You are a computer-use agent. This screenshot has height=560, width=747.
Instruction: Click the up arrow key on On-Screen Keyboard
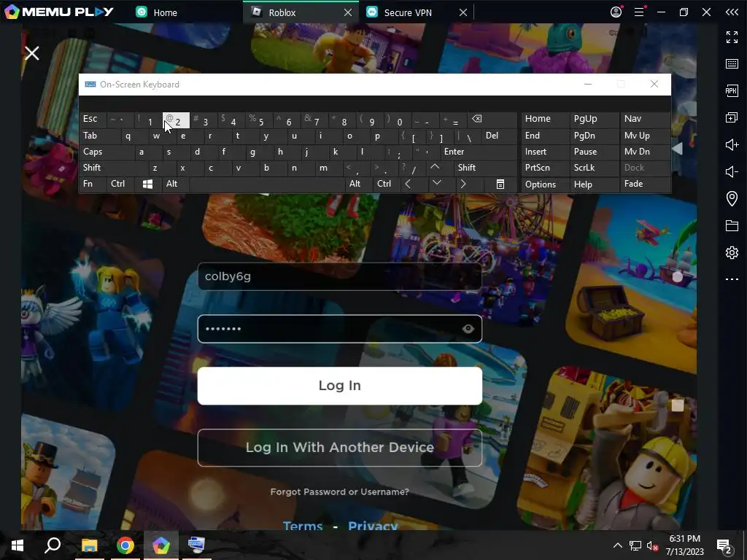[x=435, y=167]
